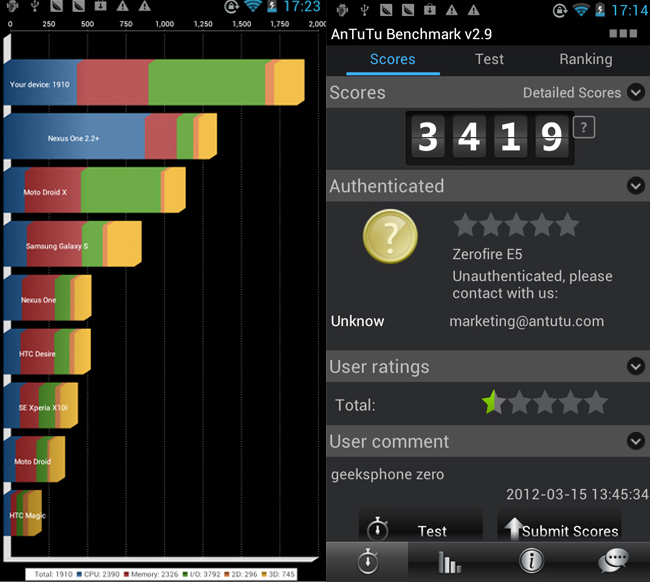Collapse the User ratings section
Viewport: 650px width, 583px height.
tap(635, 366)
